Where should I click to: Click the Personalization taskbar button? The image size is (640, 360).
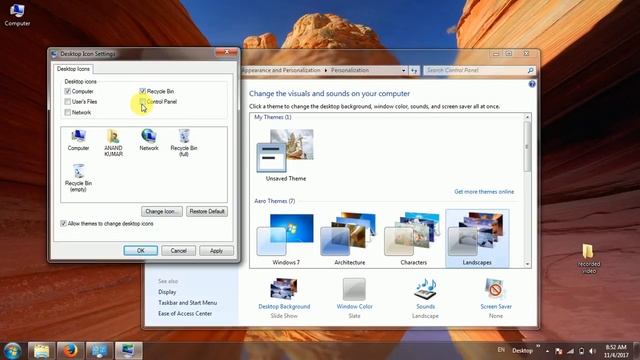(129, 351)
